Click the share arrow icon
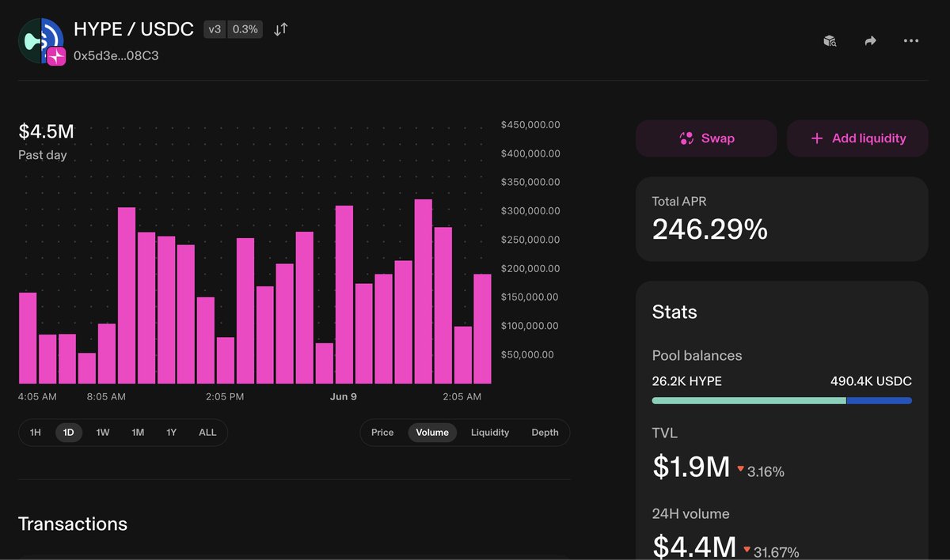 tap(871, 41)
